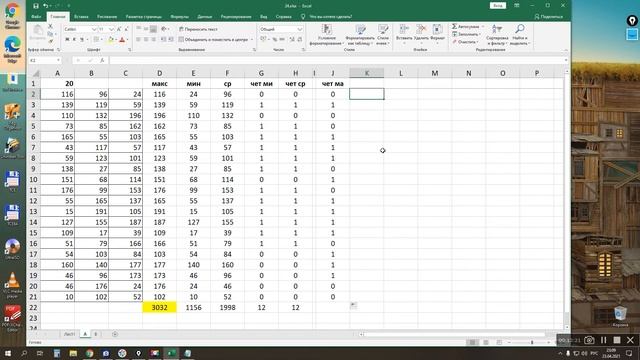Click the text orientation icon
The width and height of the screenshot is (640, 360).
click(164, 29)
